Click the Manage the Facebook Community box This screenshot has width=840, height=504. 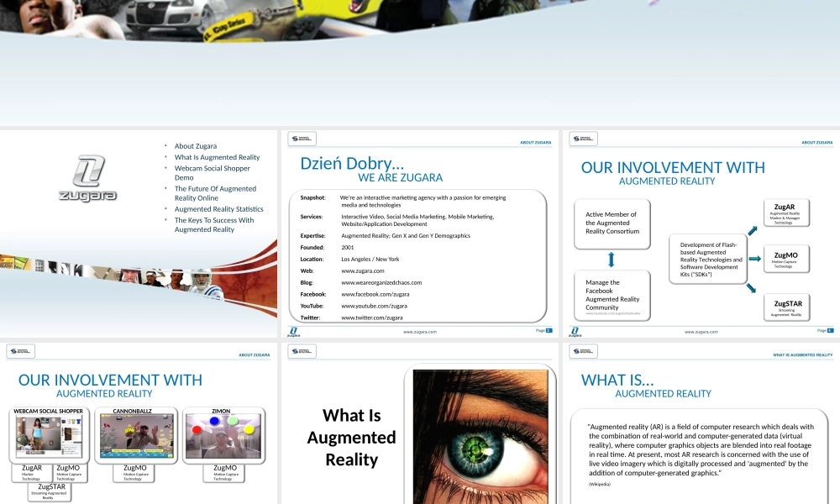[612, 295]
